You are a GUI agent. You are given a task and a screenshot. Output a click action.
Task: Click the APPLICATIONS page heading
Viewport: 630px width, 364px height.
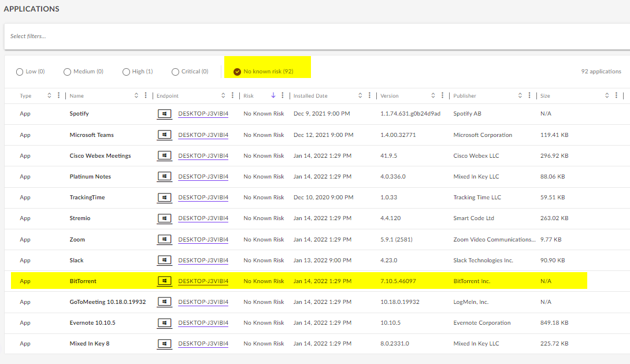coord(31,9)
